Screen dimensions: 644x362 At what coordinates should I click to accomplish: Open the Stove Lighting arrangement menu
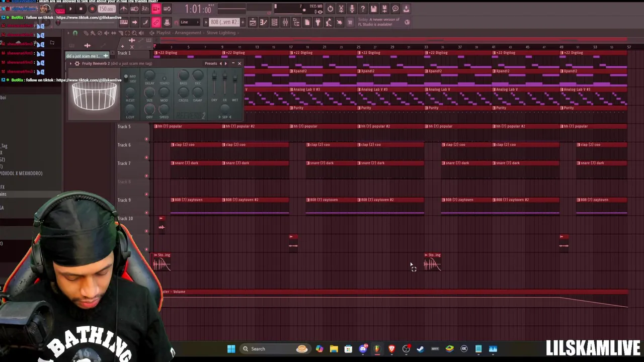221,33
